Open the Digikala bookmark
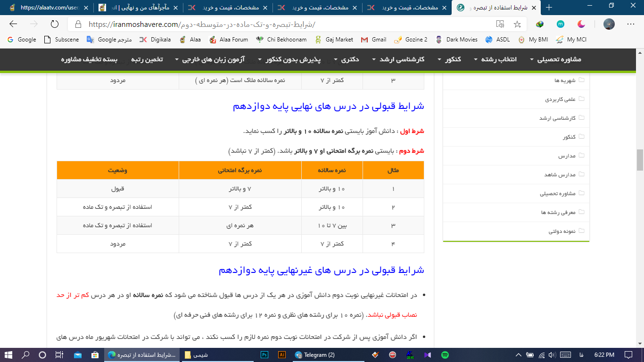Image resolution: width=644 pixels, height=362 pixels. tap(156, 40)
